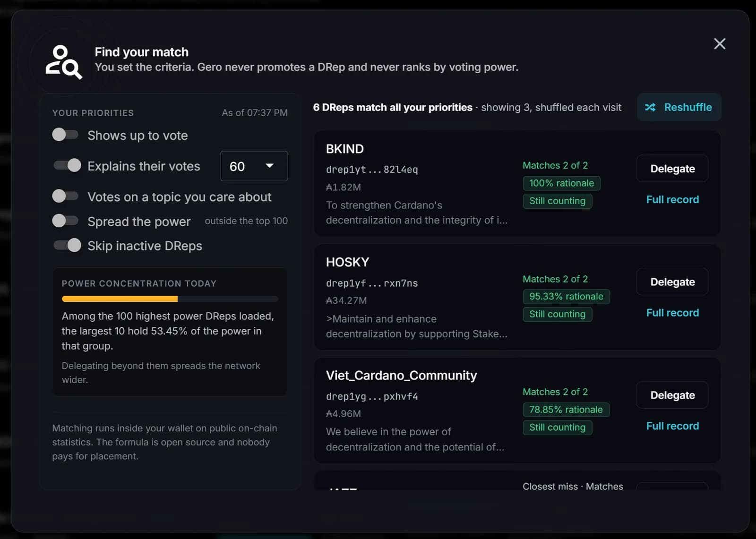The width and height of the screenshot is (756, 539).
Task: Click the 95.33% rationale badge
Action: (x=566, y=297)
